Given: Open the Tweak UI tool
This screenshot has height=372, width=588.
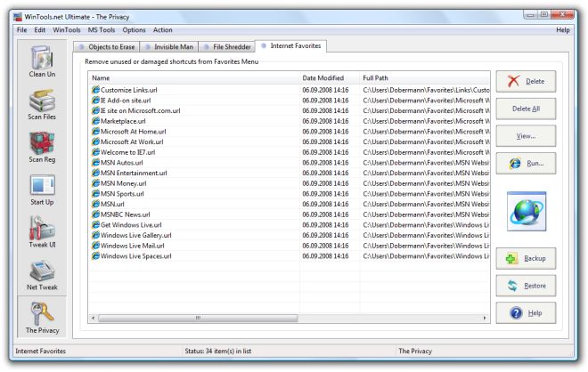Looking at the screenshot, I should point(42,233).
